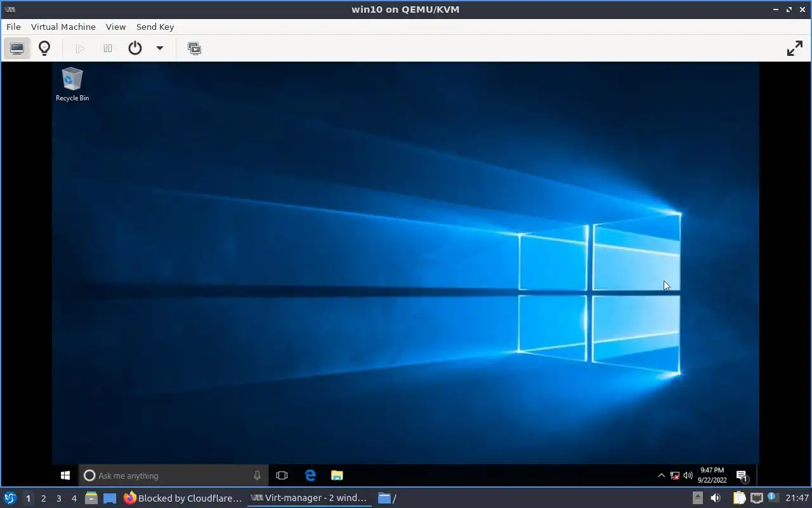
Task: Open the win10 window menu icon
Action: click(10, 10)
